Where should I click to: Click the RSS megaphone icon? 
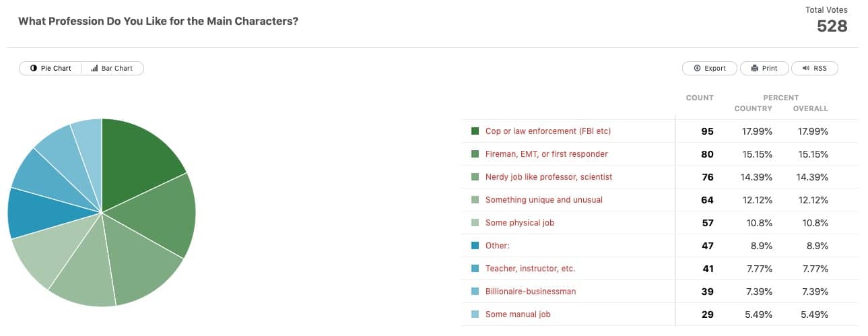click(805, 68)
